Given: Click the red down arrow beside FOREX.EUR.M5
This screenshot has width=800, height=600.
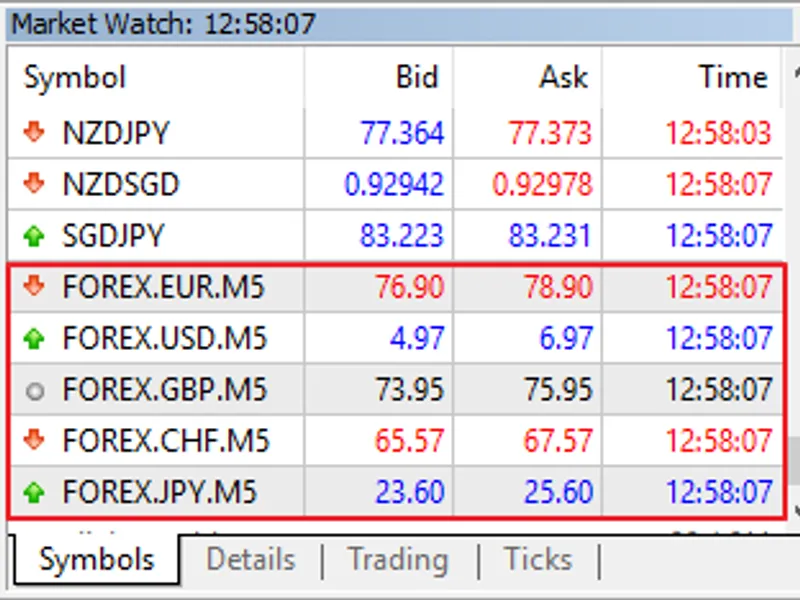Looking at the screenshot, I should coord(34,286).
